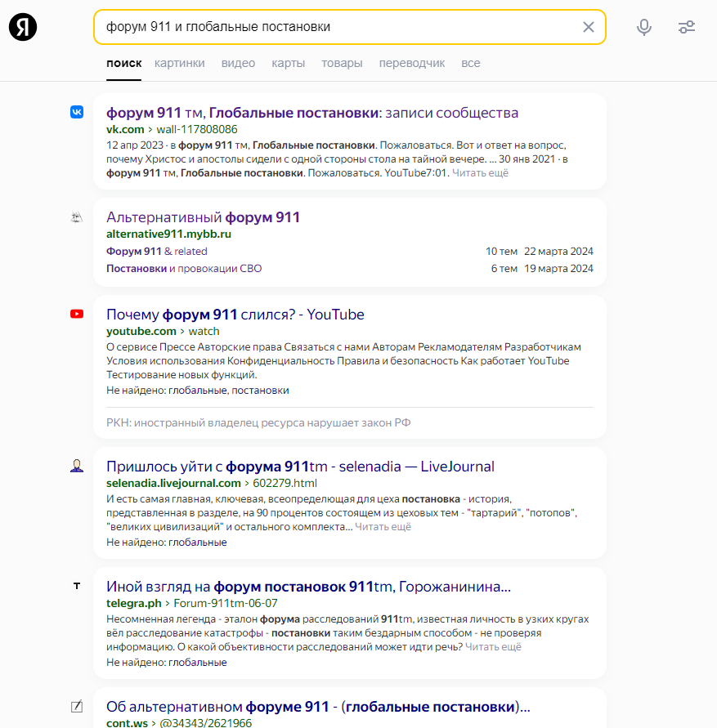717x728 pixels.
Task: Open result 'форум 911 тм, Глобальные постановки'
Action: click(312, 113)
